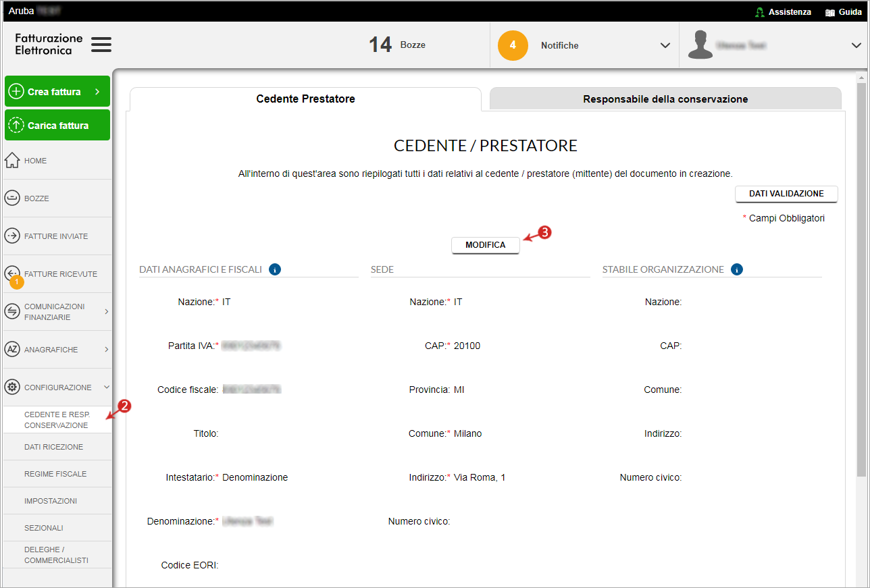Click the Anagrafiche AZ icon

click(x=12, y=350)
